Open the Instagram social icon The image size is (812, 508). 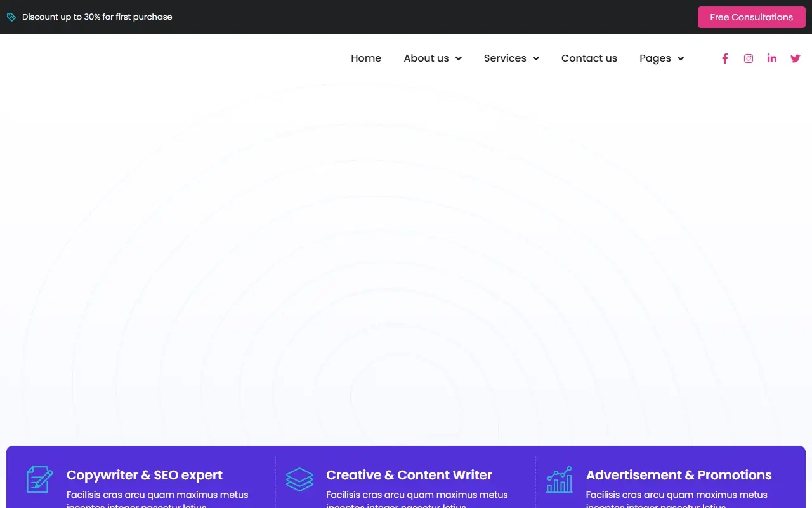[749, 58]
